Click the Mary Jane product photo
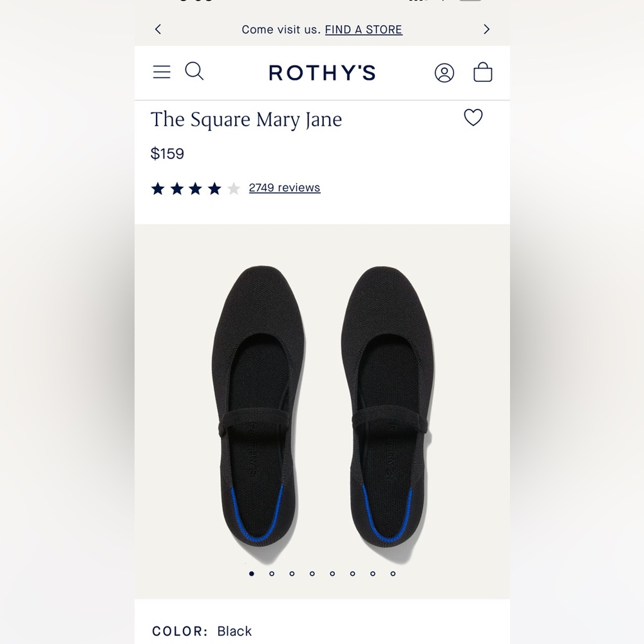This screenshot has width=644, height=644. (322, 406)
